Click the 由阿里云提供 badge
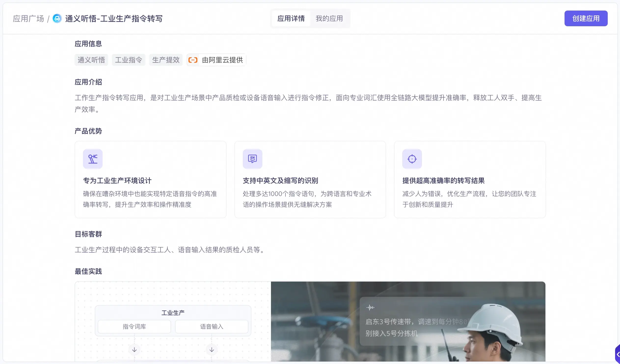The height and width of the screenshot is (364, 620). coord(216,60)
